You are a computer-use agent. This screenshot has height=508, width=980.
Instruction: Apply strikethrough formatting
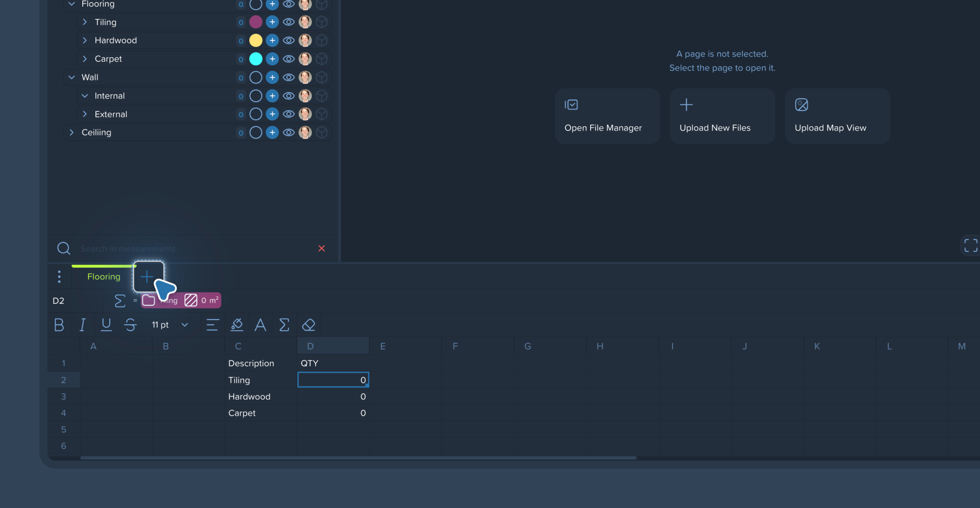[x=130, y=325]
